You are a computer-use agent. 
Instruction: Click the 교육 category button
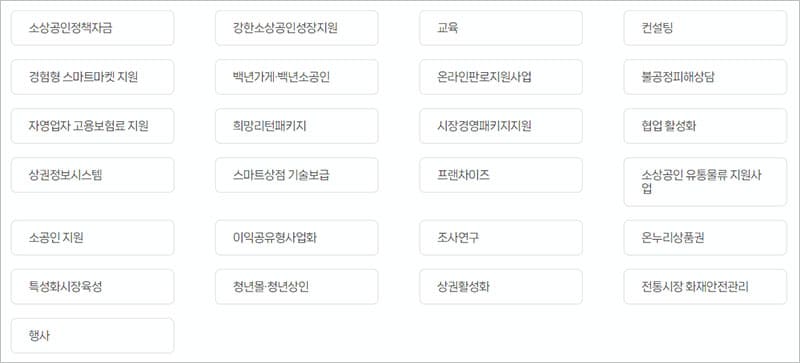501,28
